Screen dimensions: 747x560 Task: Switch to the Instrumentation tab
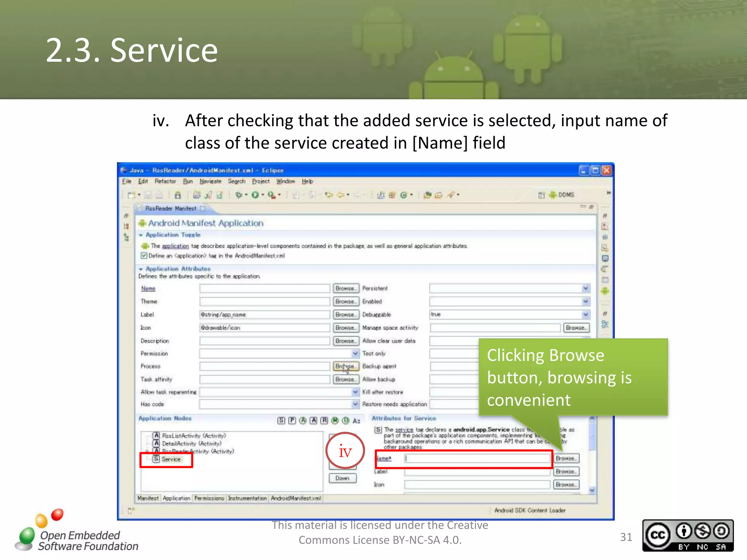247,498
